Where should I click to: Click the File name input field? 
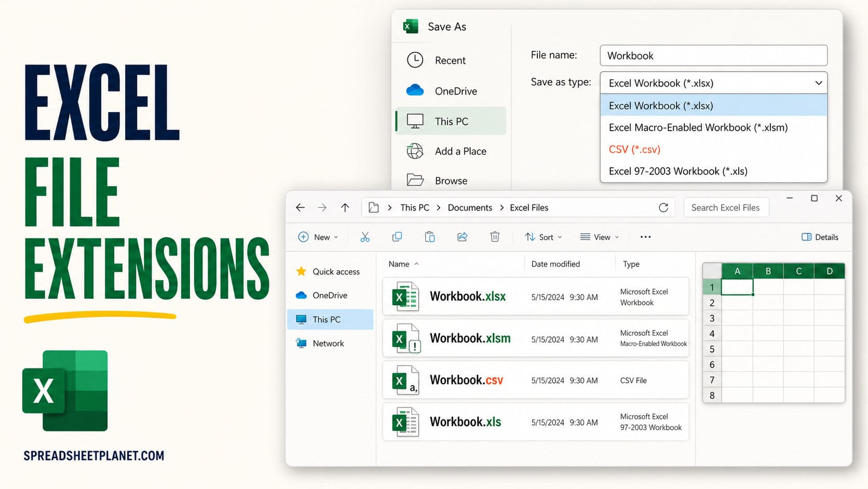(713, 56)
